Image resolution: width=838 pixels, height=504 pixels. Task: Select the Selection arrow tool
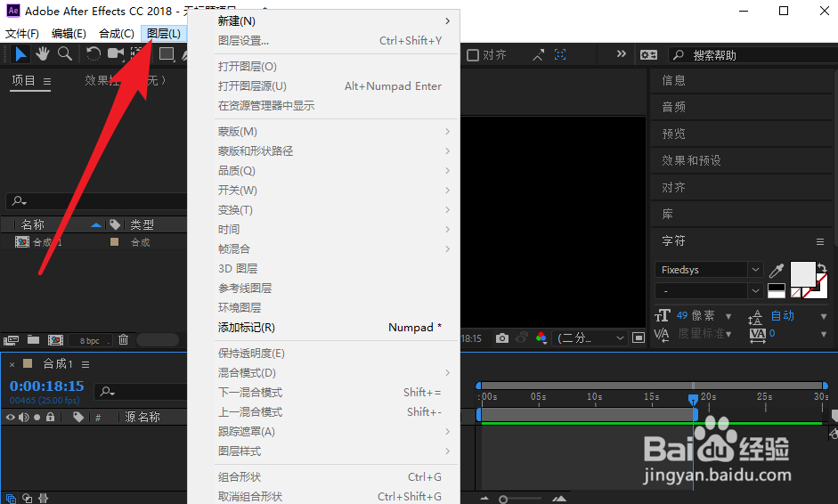click(20, 54)
